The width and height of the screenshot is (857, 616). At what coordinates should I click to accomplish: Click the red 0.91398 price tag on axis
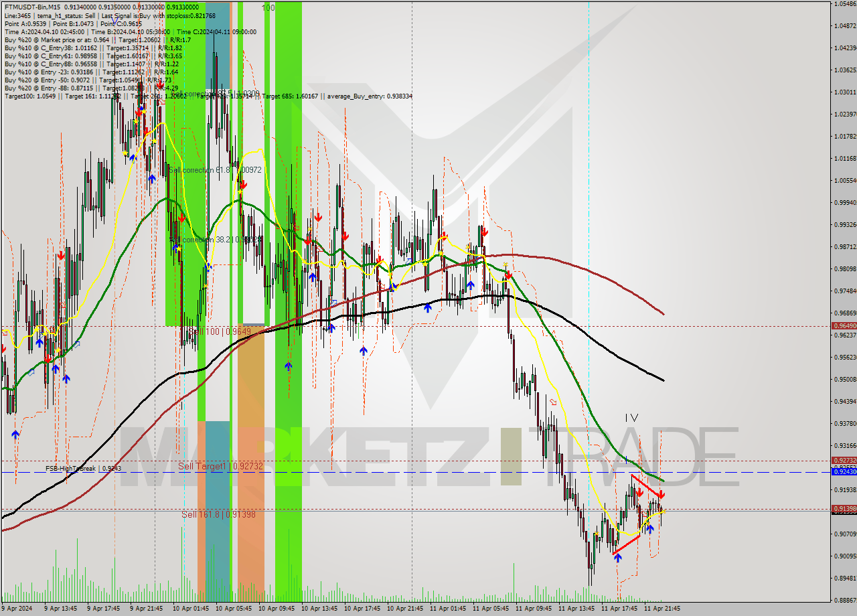tap(844, 509)
